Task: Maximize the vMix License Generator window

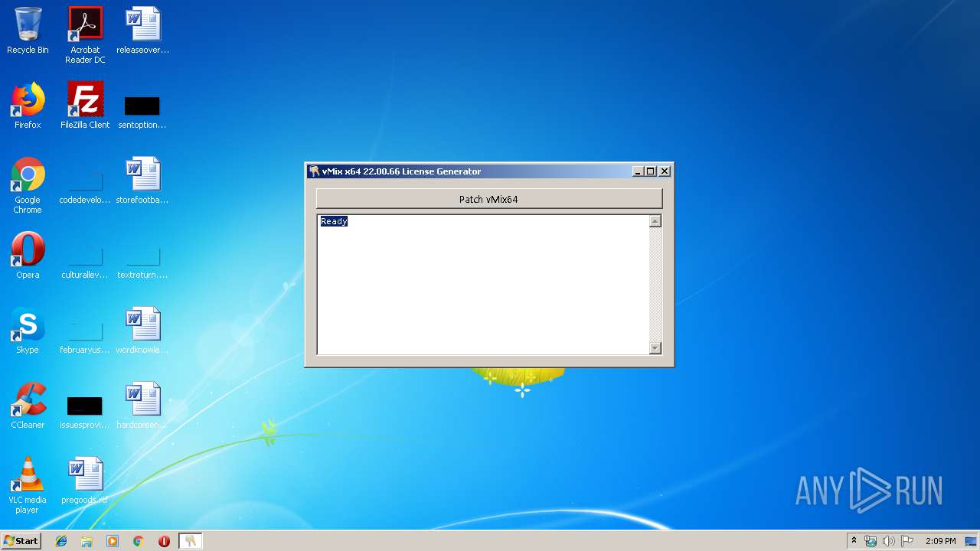Action: click(x=651, y=171)
